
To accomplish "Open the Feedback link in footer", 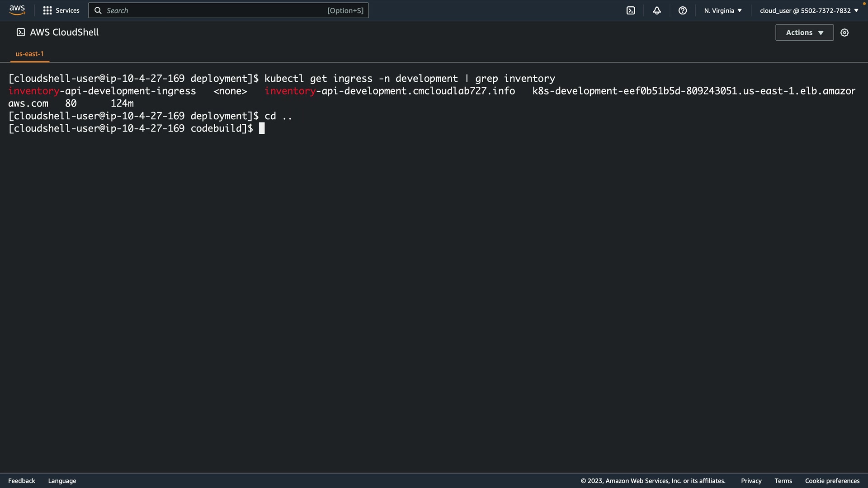I will pos(22,481).
